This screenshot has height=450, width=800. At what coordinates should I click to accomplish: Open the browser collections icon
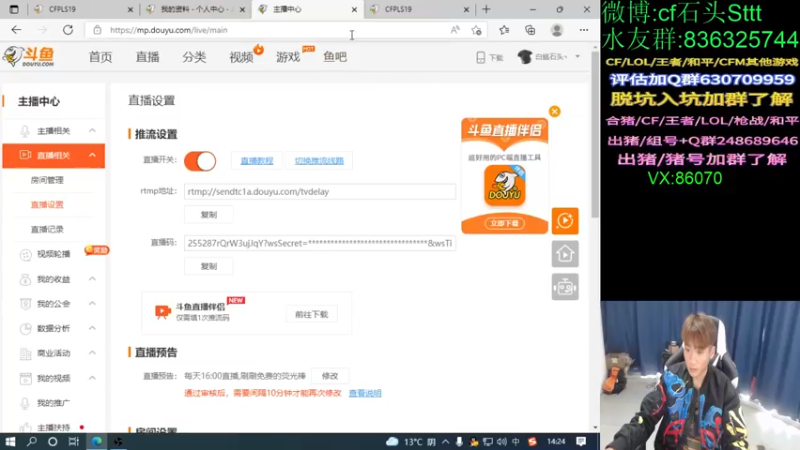point(530,30)
